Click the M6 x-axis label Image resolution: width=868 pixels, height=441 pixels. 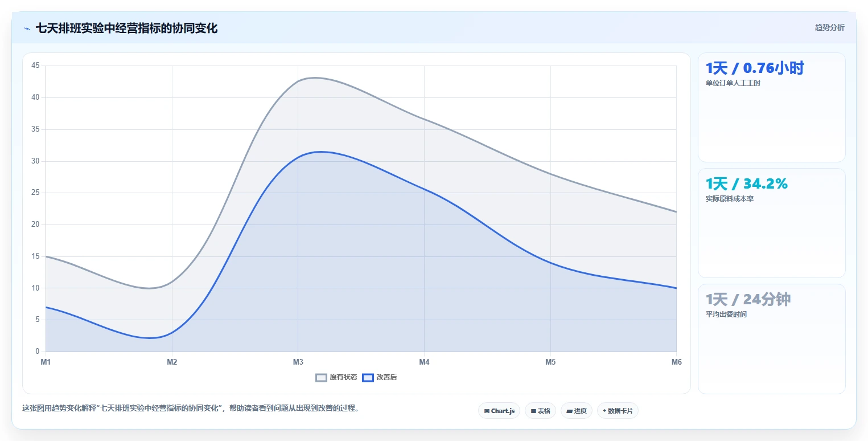676,362
